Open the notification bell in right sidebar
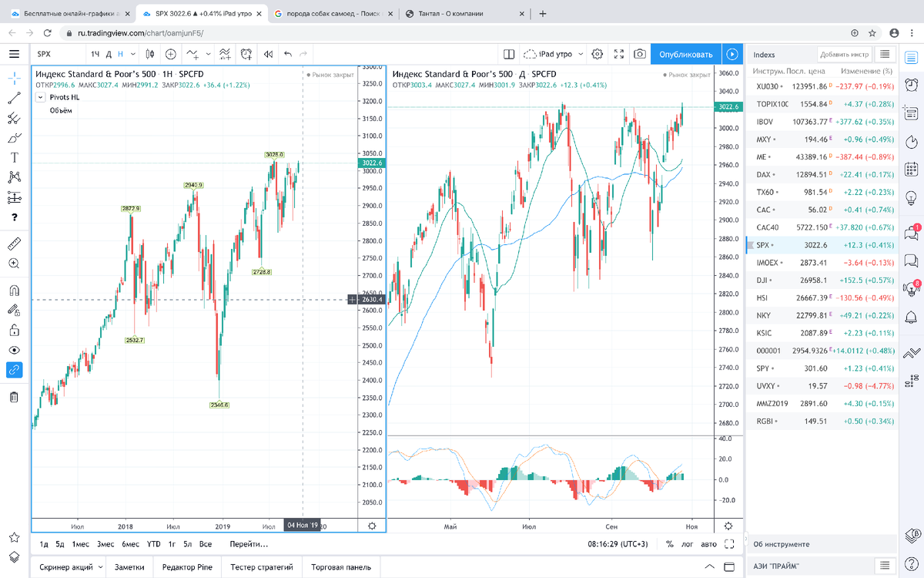This screenshot has width=924, height=578. click(x=912, y=317)
